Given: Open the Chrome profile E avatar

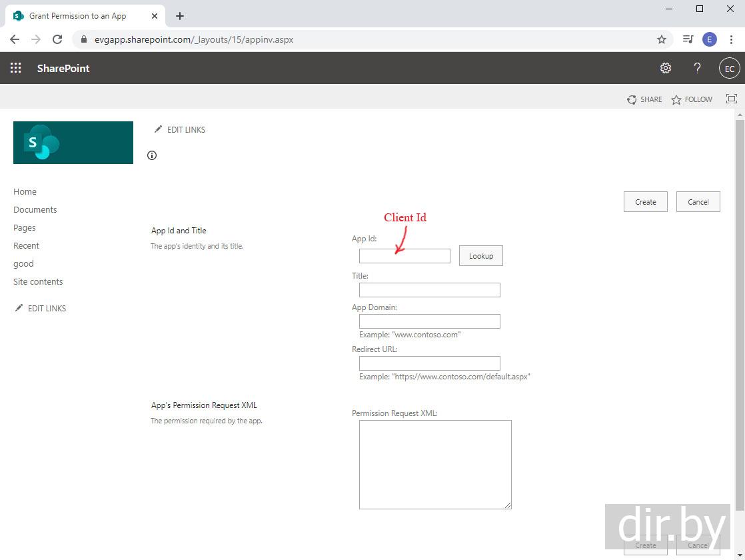Looking at the screenshot, I should [710, 39].
